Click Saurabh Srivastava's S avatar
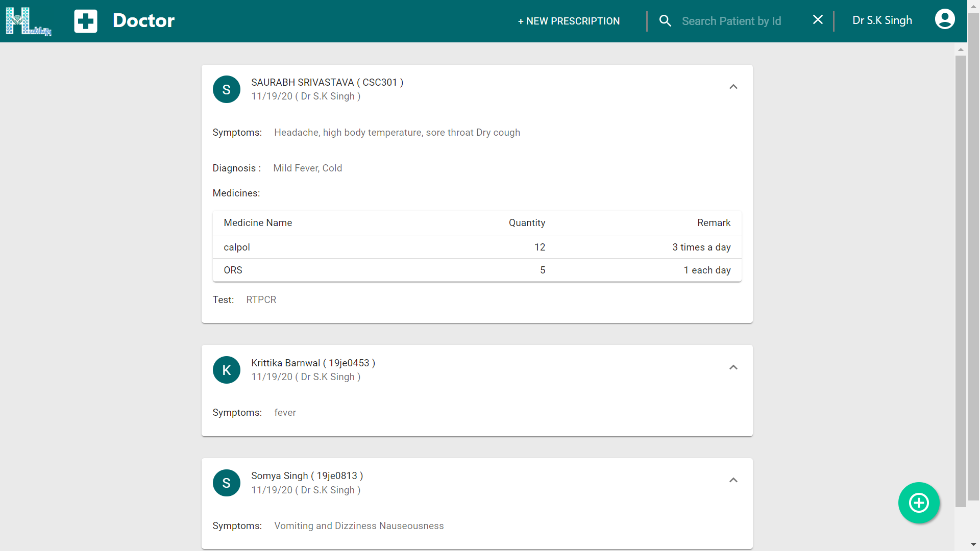This screenshot has width=980, height=551. pos(227,89)
